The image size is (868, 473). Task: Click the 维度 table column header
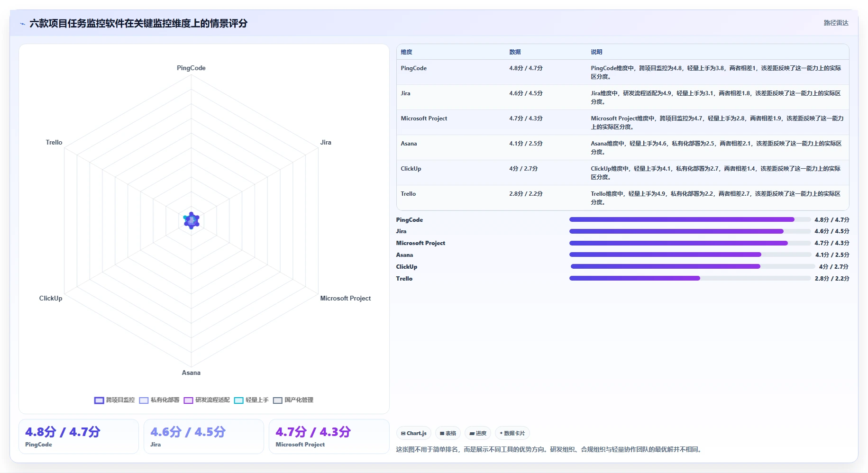tap(407, 52)
